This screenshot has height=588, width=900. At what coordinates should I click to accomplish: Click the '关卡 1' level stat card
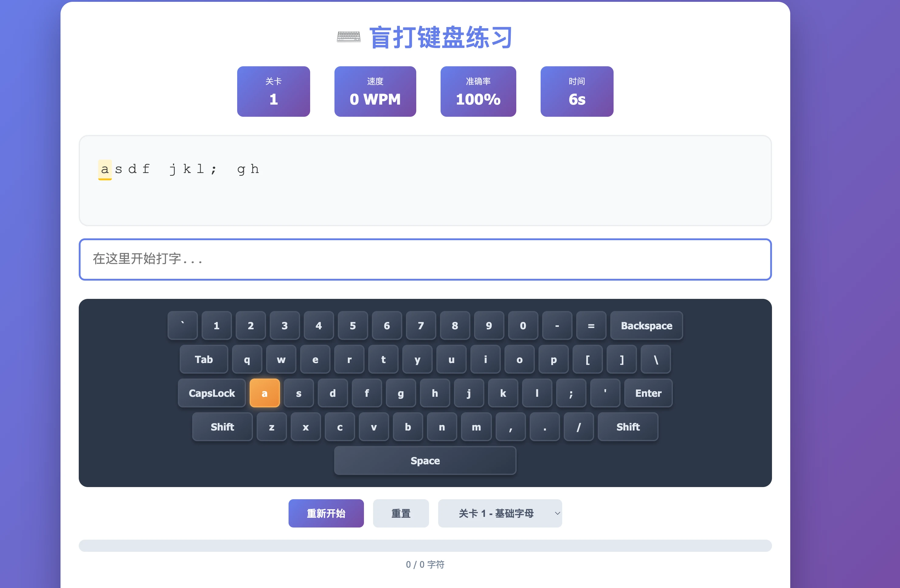[x=273, y=92]
